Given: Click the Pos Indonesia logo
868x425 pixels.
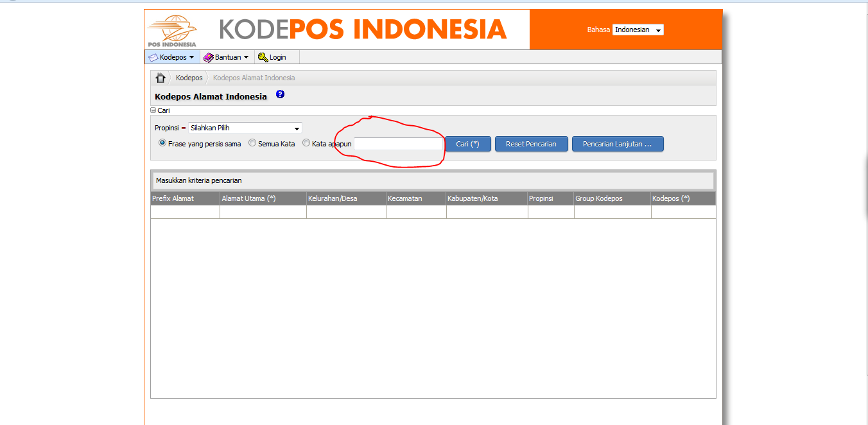Looking at the screenshot, I should pyautogui.click(x=172, y=30).
